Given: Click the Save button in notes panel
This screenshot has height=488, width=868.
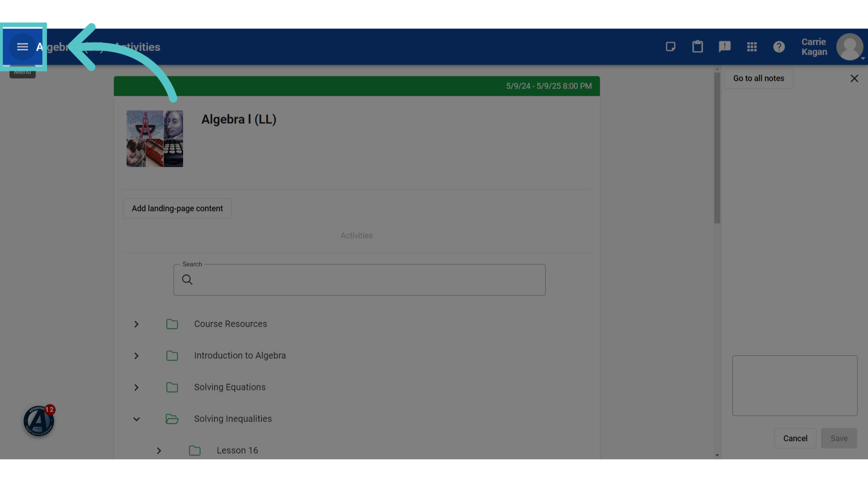Looking at the screenshot, I should click(839, 438).
